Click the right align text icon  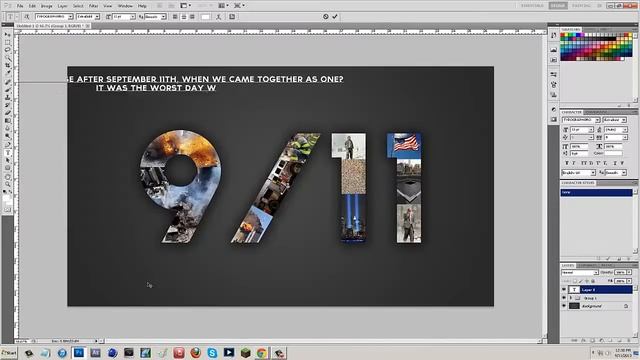(x=192, y=17)
